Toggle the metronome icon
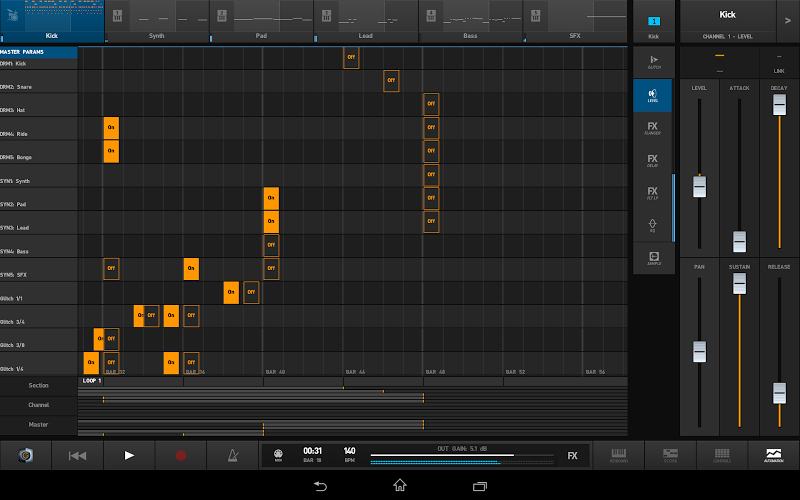This screenshot has height=500, width=800. pos(233,455)
